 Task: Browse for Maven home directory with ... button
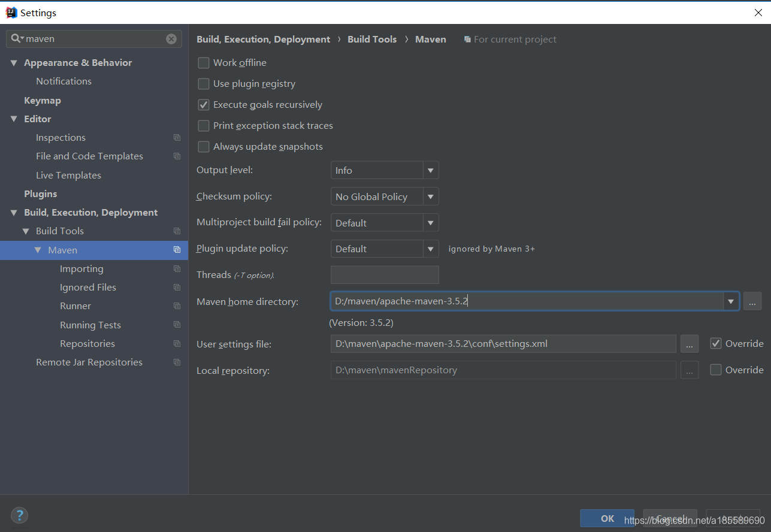tap(752, 301)
